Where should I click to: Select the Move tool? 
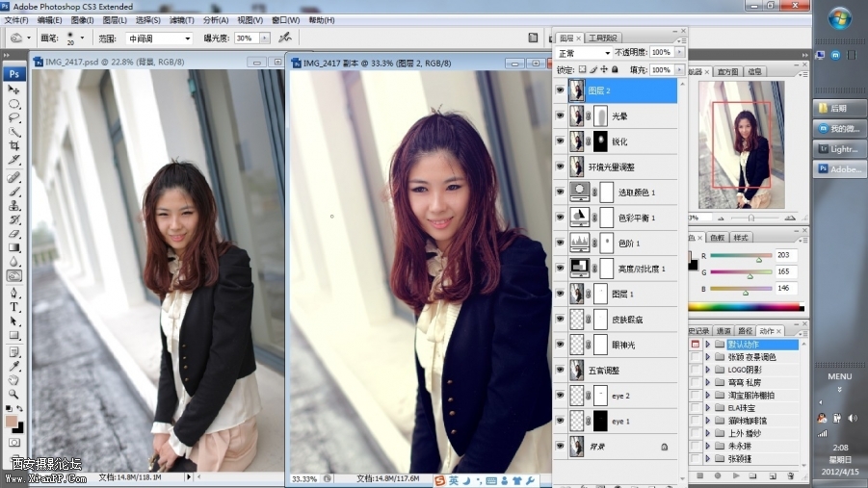(14, 90)
